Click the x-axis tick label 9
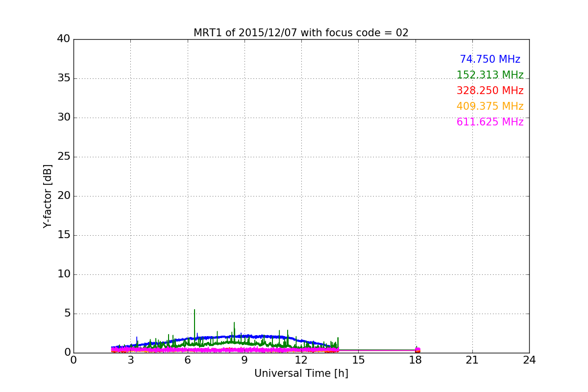This screenshot has height=392, width=588. 245,360
